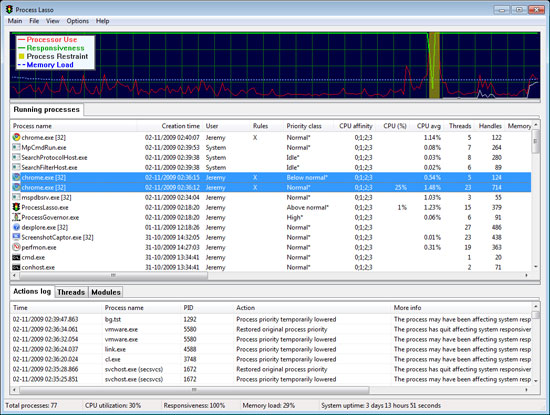Click the Chrome icon created 02:40:07
The image size is (550, 415).
pyautogui.click(x=16, y=137)
